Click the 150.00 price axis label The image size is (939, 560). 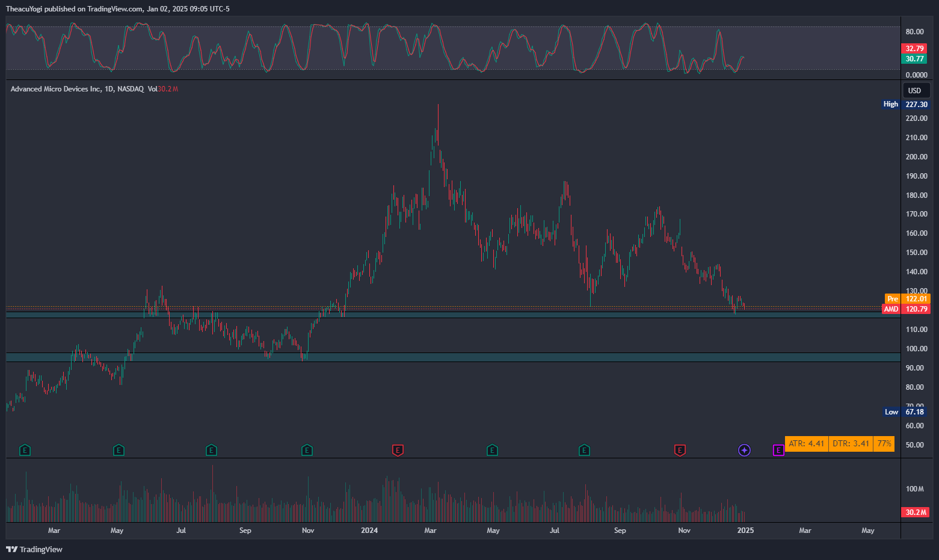(917, 253)
